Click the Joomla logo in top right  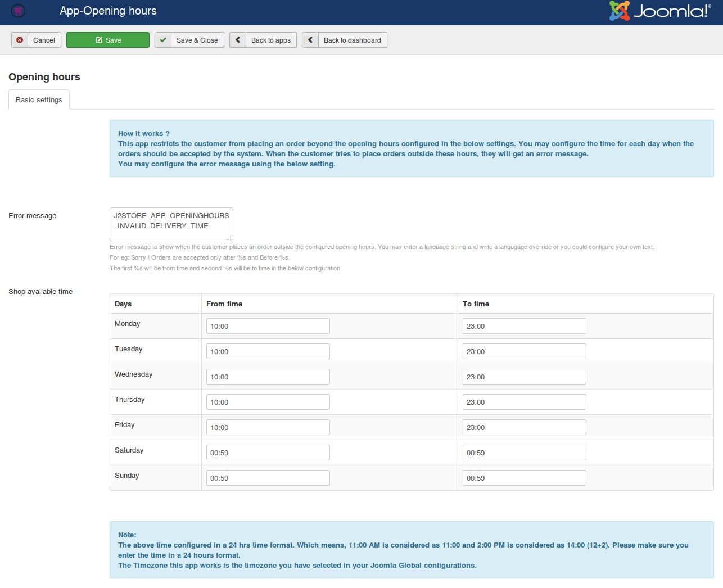click(660, 11)
